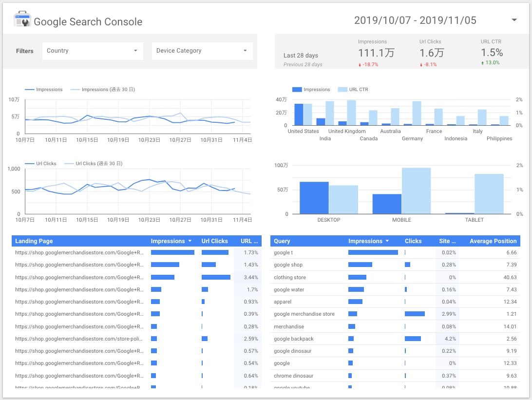This screenshot has height=400, width=532.
Task: Click the Google Search Console logo icon
Action: click(x=22, y=19)
